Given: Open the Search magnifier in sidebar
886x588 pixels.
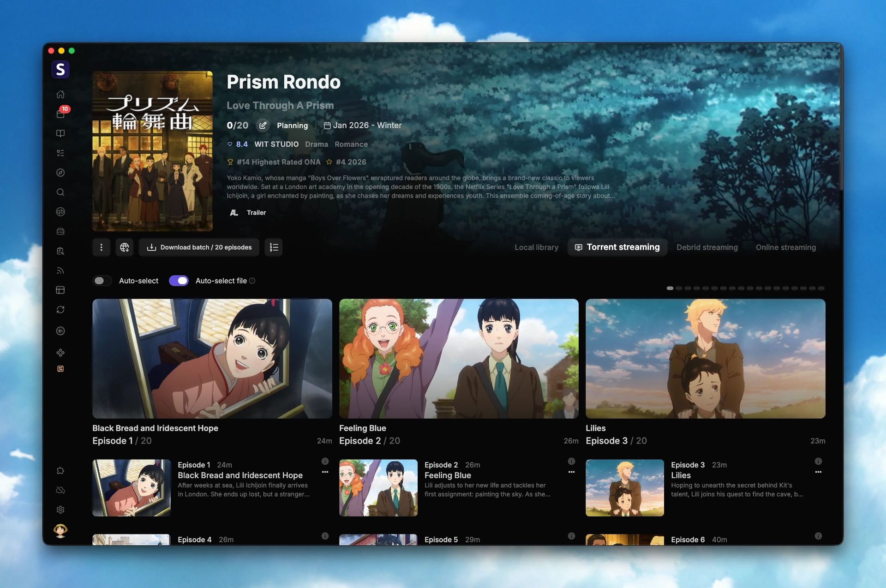Looking at the screenshot, I should coord(60,192).
